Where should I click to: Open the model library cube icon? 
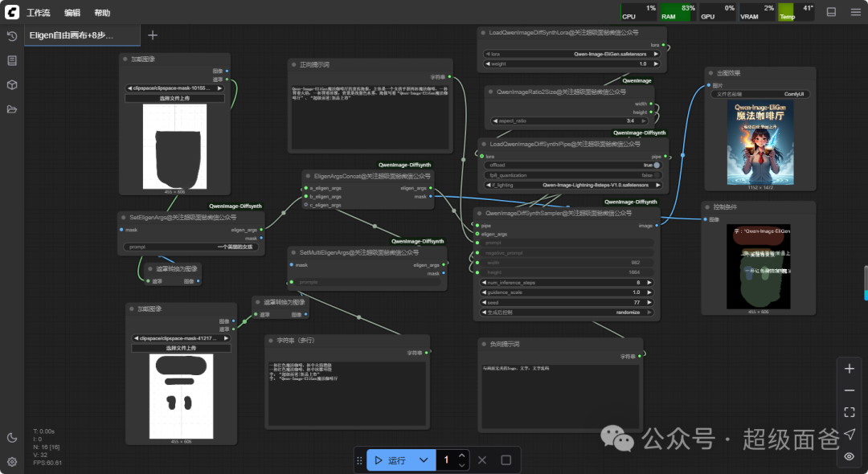(11, 85)
